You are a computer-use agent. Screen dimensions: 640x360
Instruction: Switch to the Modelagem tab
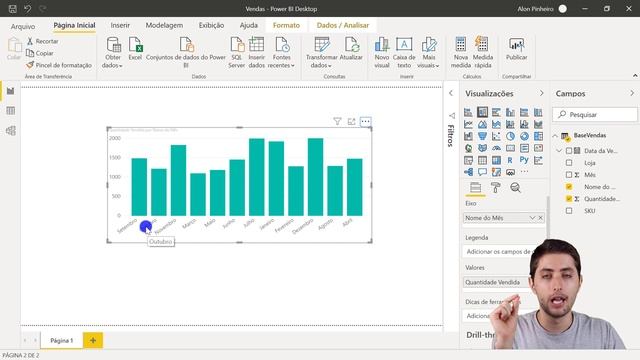[x=164, y=25]
